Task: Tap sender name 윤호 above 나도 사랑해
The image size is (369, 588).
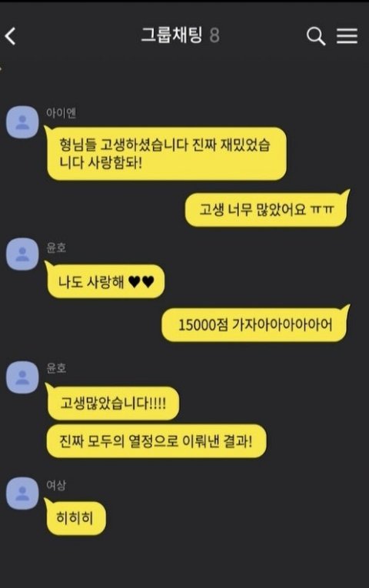Action: [56, 247]
